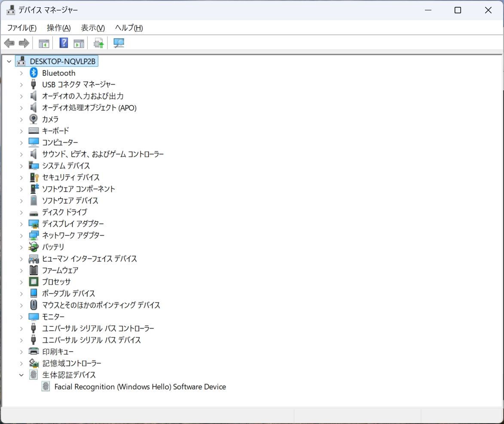Open the Properties toolbar icon
504x424 pixels.
[78, 43]
